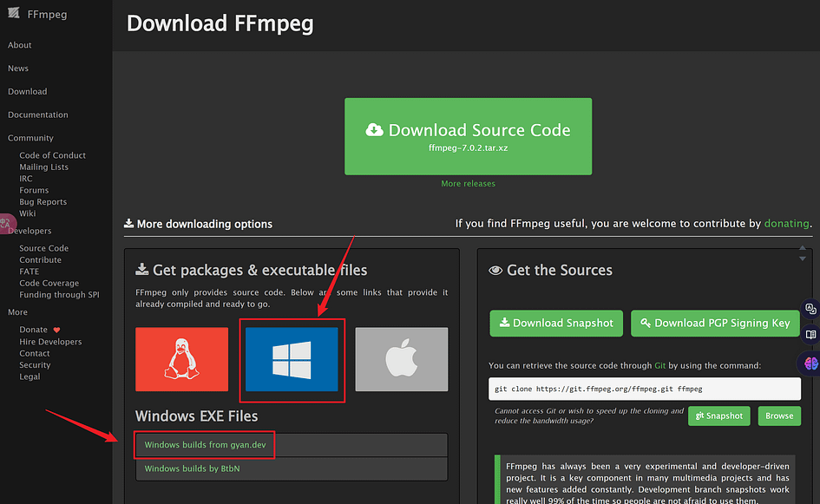Select the Windows packages icon
The height and width of the screenshot is (504, 820).
coord(292,359)
